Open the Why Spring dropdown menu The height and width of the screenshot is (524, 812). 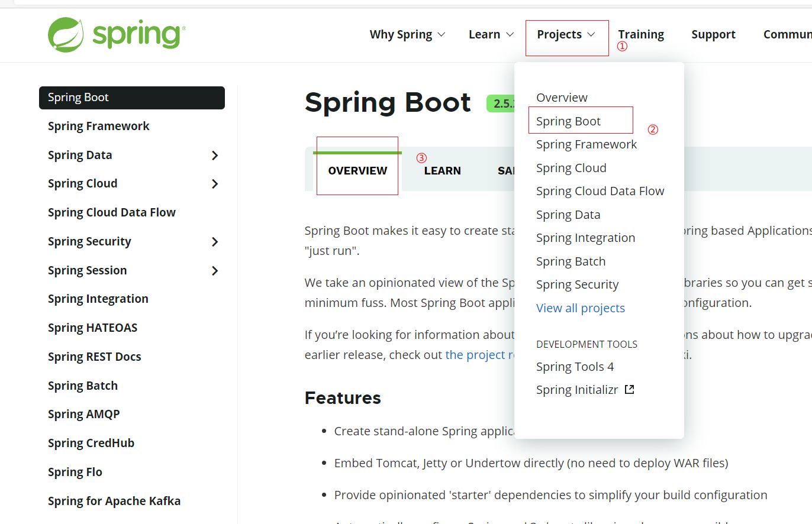click(x=407, y=34)
